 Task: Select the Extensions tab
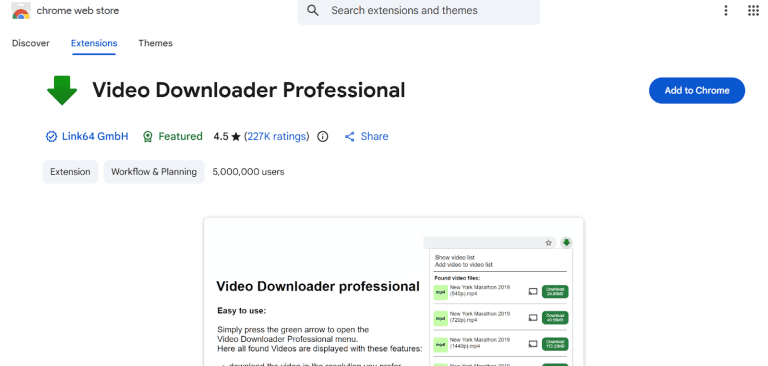(x=94, y=43)
